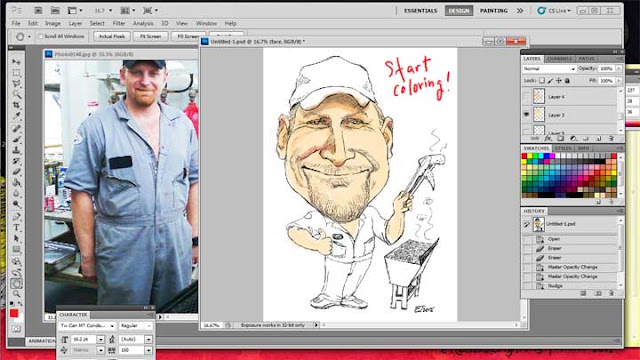Click the red foreground color swatch
640x360 pixels.
pyautogui.click(x=14, y=313)
